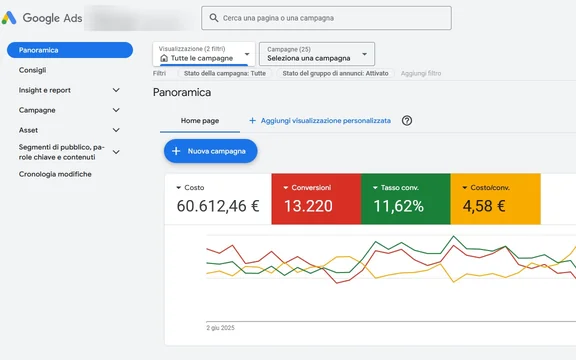
Task: Open the Tasso conv. metric dropdown arrow
Action: click(x=375, y=188)
